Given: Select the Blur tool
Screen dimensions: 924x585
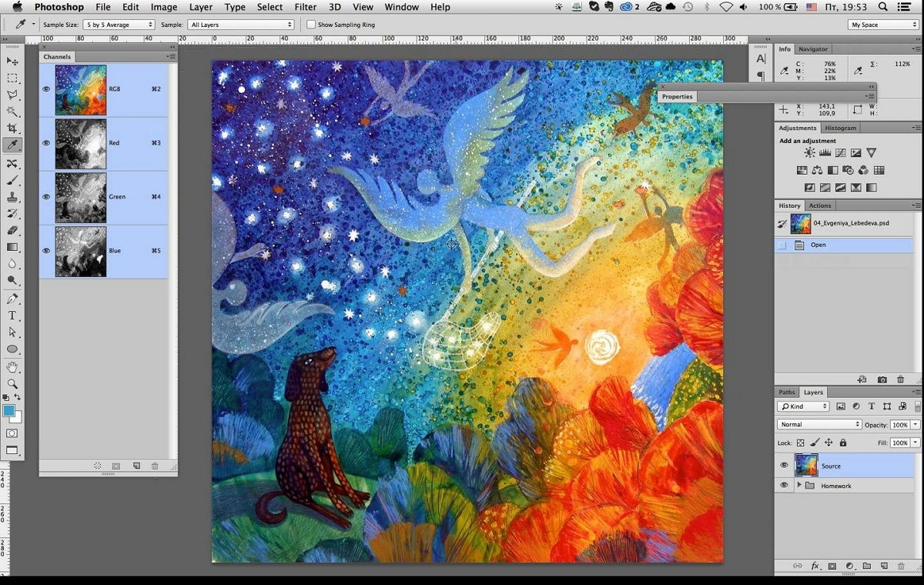Looking at the screenshot, I should tap(12, 264).
